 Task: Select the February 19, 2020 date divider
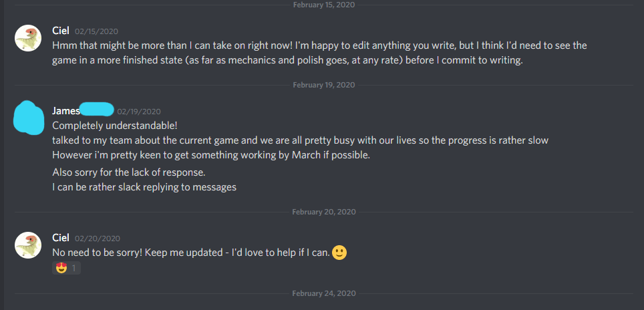tap(323, 85)
